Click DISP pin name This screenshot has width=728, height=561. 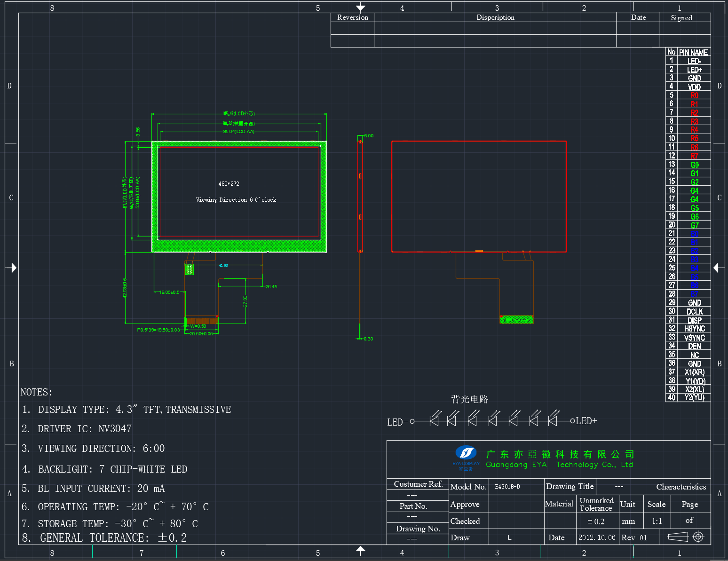tap(694, 320)
